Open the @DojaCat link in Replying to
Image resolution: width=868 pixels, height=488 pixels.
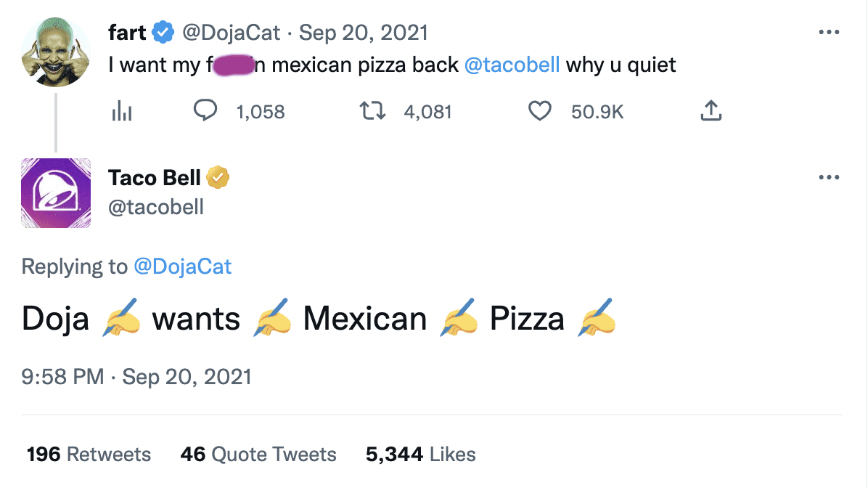(x=182, y=267)
